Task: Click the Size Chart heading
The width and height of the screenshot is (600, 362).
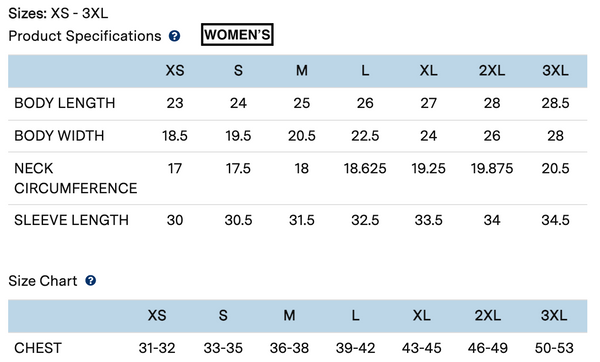Action: [x=42, y=281]
